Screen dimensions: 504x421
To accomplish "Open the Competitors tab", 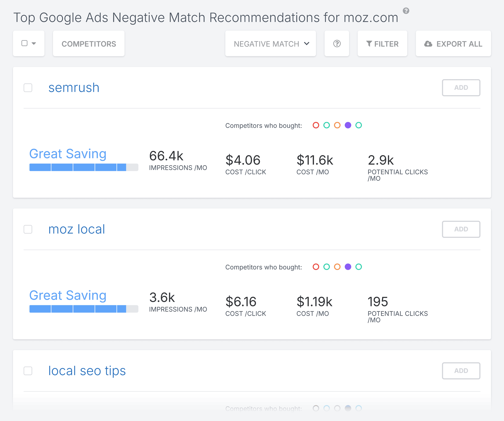I will pos(89,43).
